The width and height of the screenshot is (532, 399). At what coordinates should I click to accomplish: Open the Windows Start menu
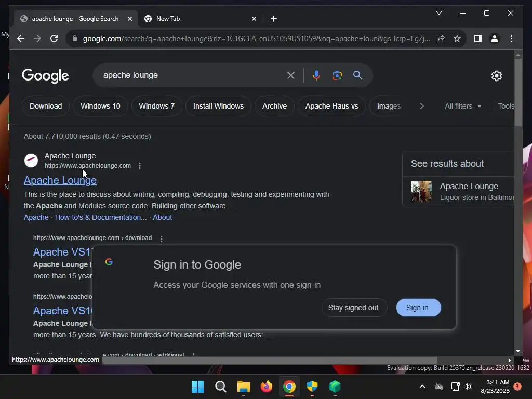(x=197, y=387)
